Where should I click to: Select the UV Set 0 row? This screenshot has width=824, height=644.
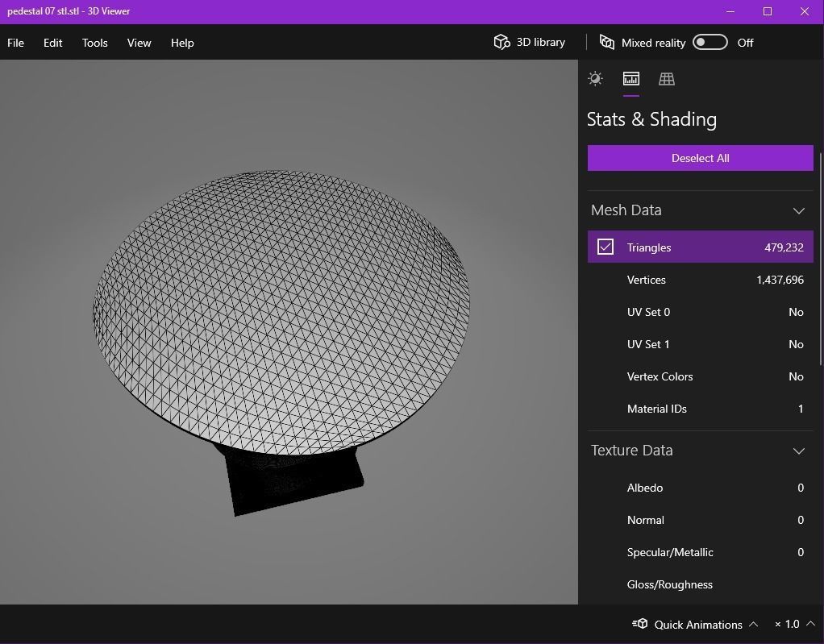coord(700,312)
